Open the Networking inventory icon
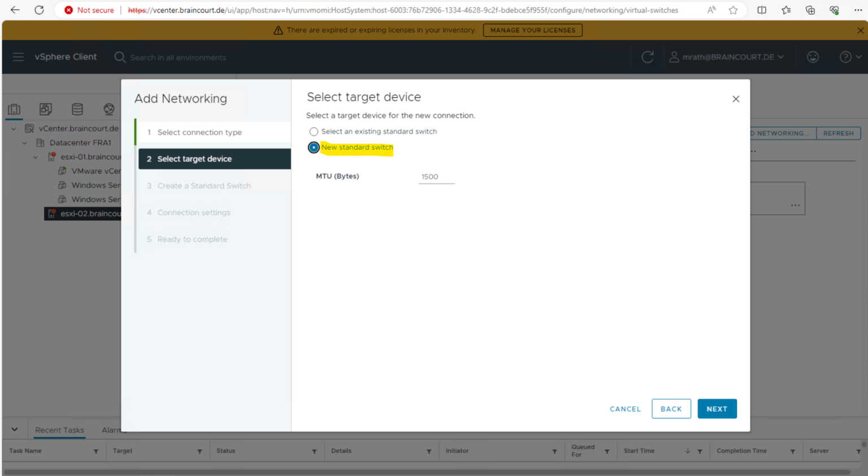This screenshot has height=476, width=868. [109, 110]
